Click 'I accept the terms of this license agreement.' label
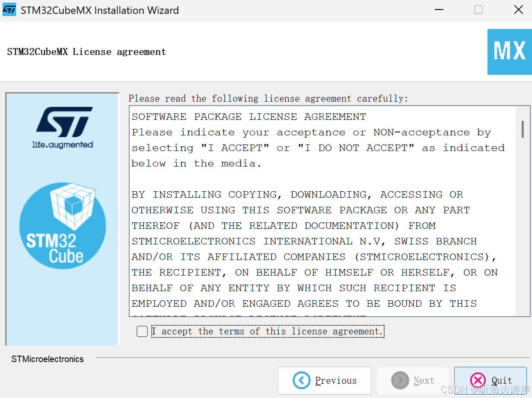 (x=268, y=331)
